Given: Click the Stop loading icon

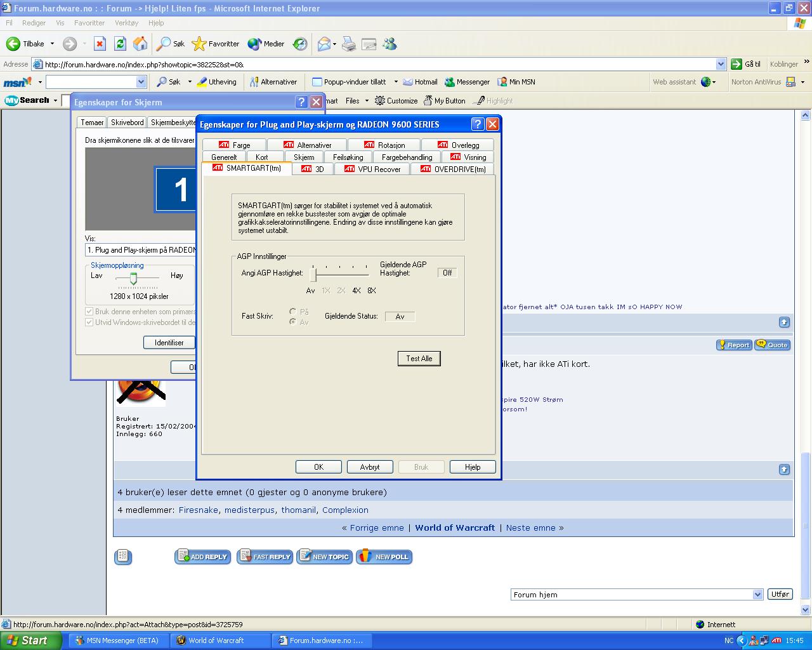Looking at the screenshot, I should pos(100,44).
